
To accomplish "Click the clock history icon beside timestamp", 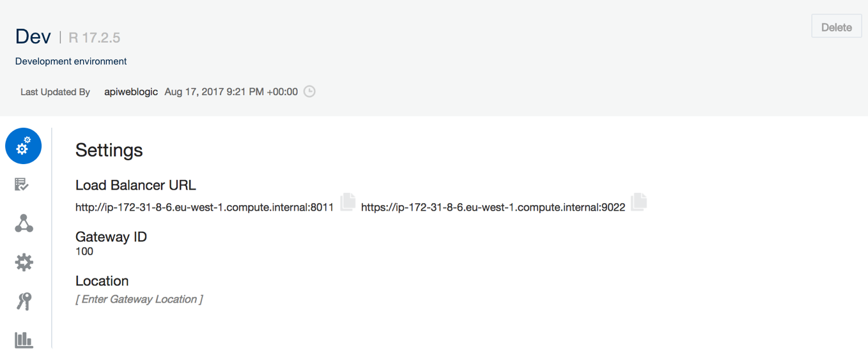I will [x=309, y=91].
